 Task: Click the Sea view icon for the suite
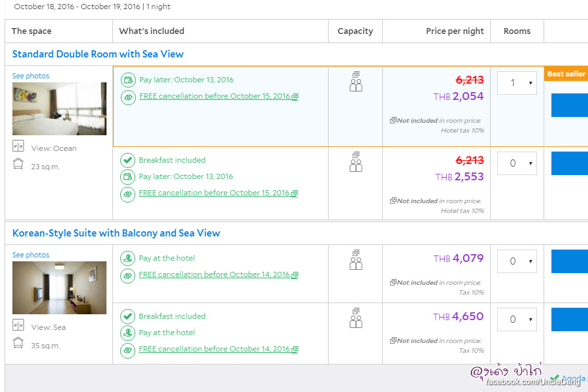click(x=18, y=326)
